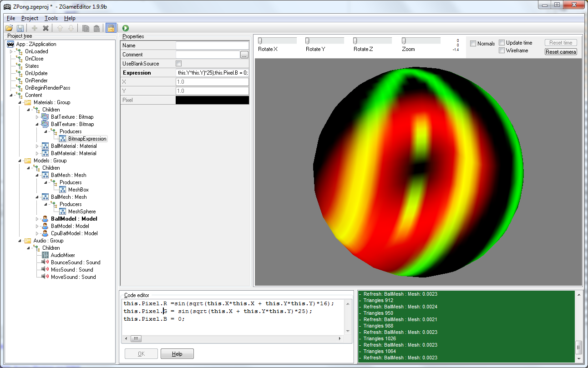Select the AudioMixer icon in the tree

point(45,255)
